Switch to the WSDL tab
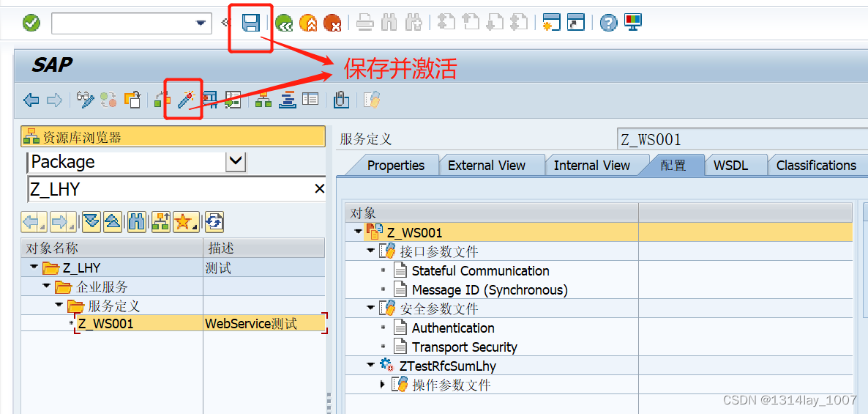 pyautogui.click(x=730, y=165)
